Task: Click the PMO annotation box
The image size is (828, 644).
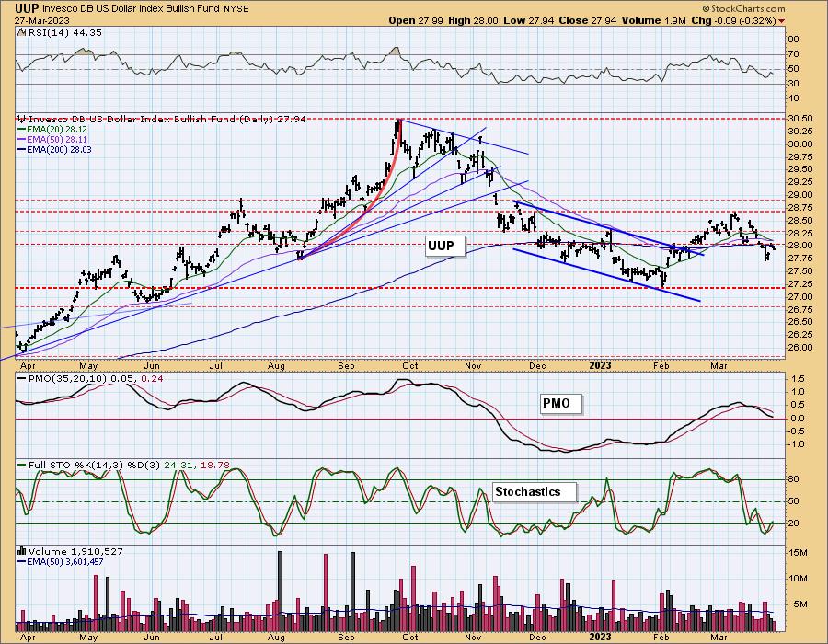Action: tap(560, 404)
